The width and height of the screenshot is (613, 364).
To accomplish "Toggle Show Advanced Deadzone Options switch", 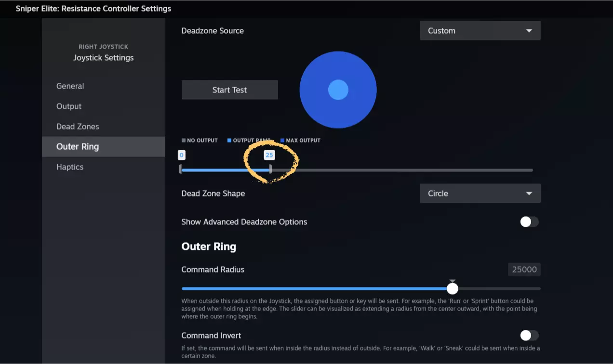I will click(x=529, y=222).
